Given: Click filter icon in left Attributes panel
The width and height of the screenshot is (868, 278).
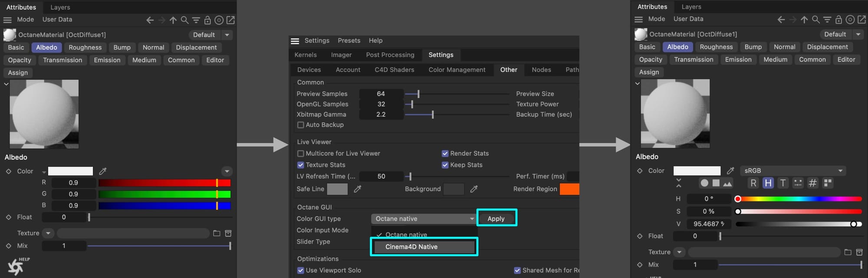Looking at the screenshot, I should click(x=196, y=20).
